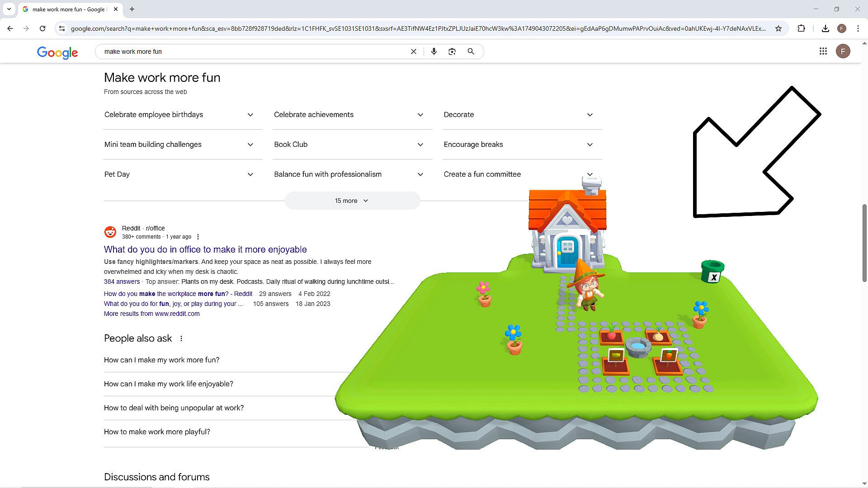Clear the search box text
The image size is (868, 488).
point(413,52)
